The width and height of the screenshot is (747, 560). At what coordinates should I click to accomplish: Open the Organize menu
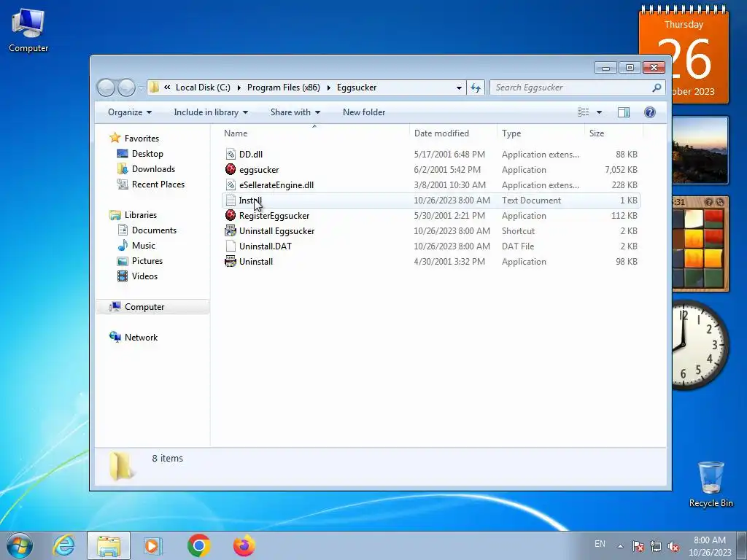[x=130, y=112]
